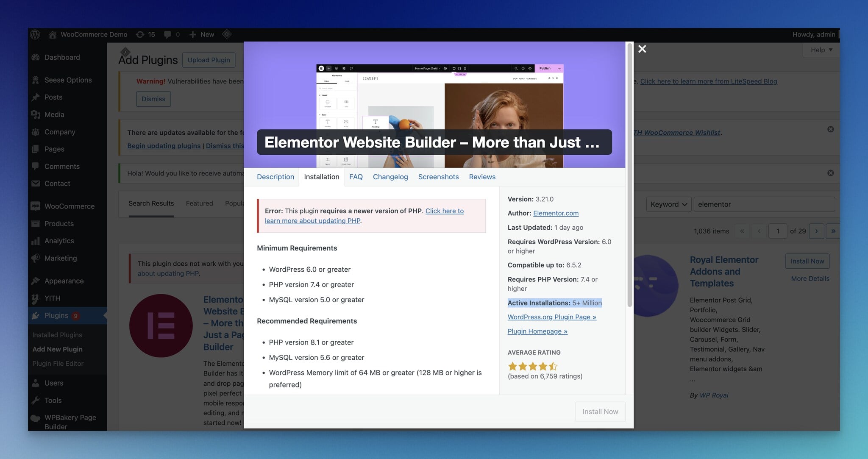Dismiss the Hola automatic notice
This screenshot has height=459, width=868.
click(831, 173)
